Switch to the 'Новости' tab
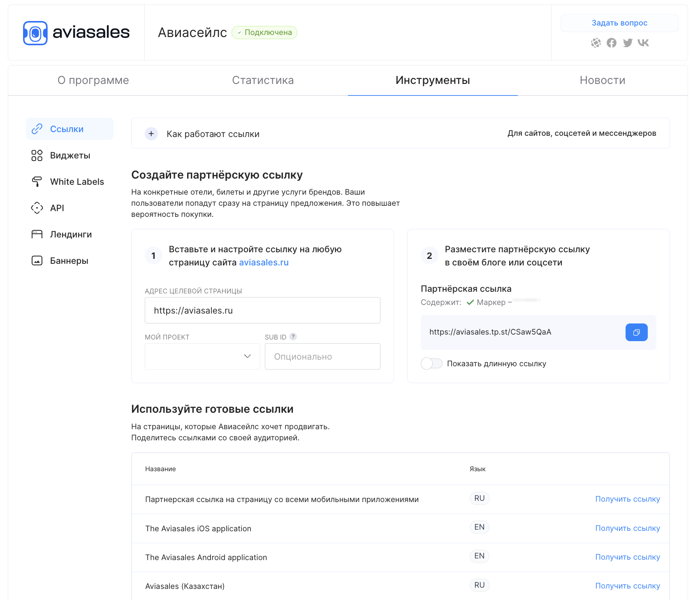This screenshot has height=600, width=700. [603, 80]
